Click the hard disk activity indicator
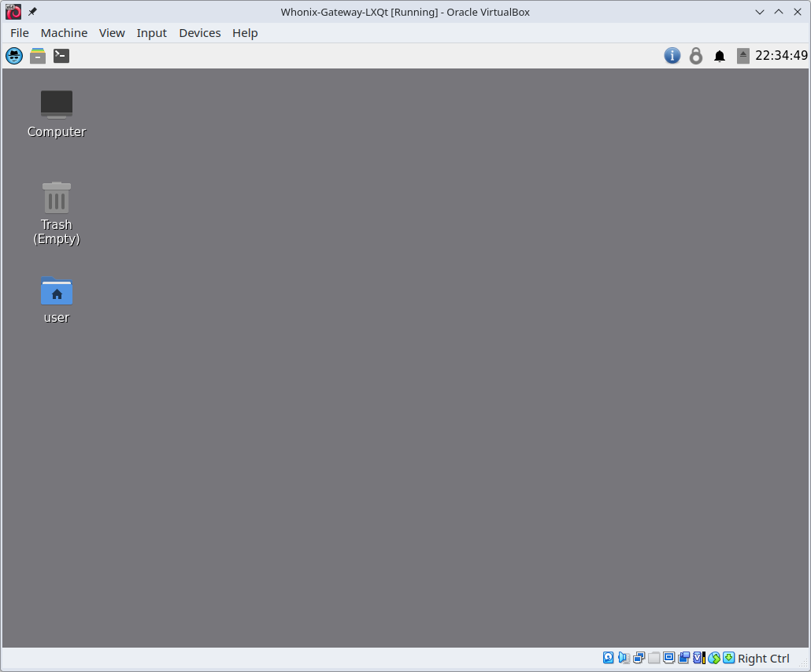811x672 pixels. (609, 658)
